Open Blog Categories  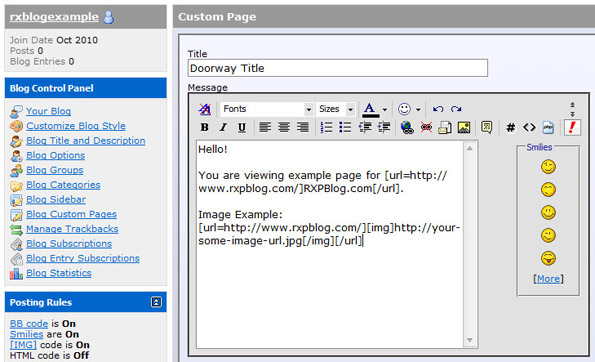pos(63,185)
